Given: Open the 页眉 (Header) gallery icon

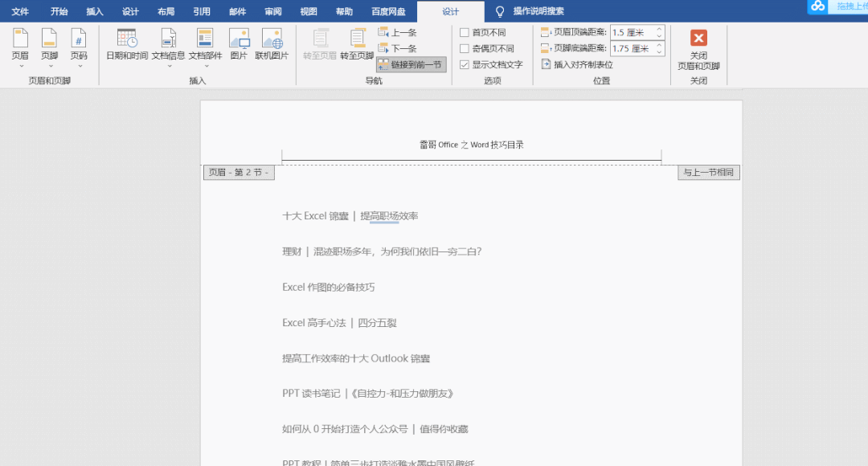Looking at the screenshot, I should click(x=20, y=39).
